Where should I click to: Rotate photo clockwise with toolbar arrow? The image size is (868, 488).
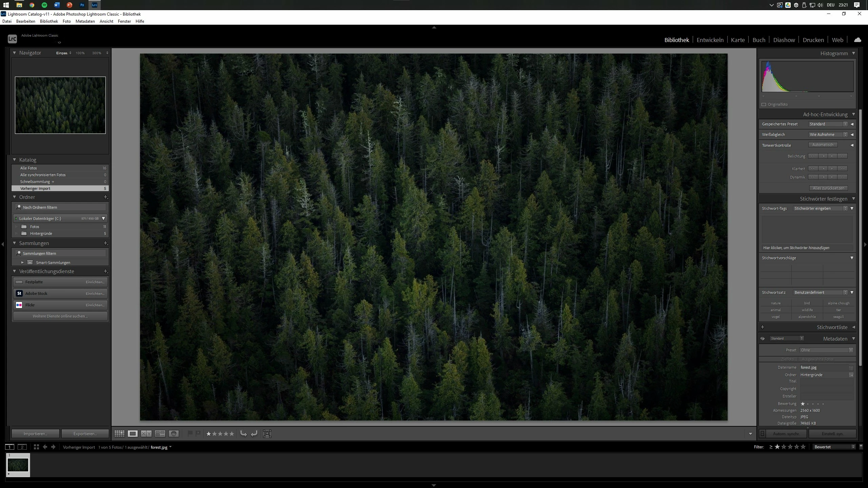254,433
